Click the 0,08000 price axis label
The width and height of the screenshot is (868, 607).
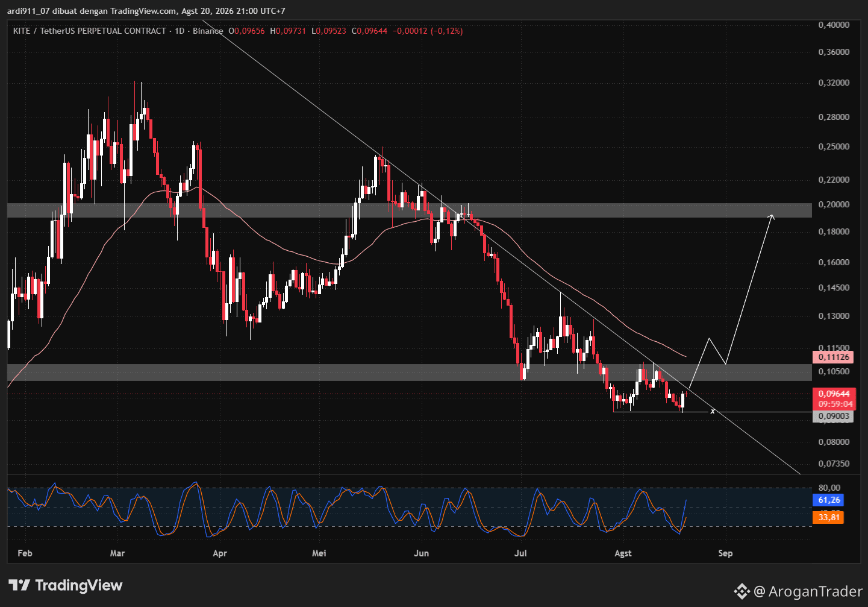pos(834,442)
